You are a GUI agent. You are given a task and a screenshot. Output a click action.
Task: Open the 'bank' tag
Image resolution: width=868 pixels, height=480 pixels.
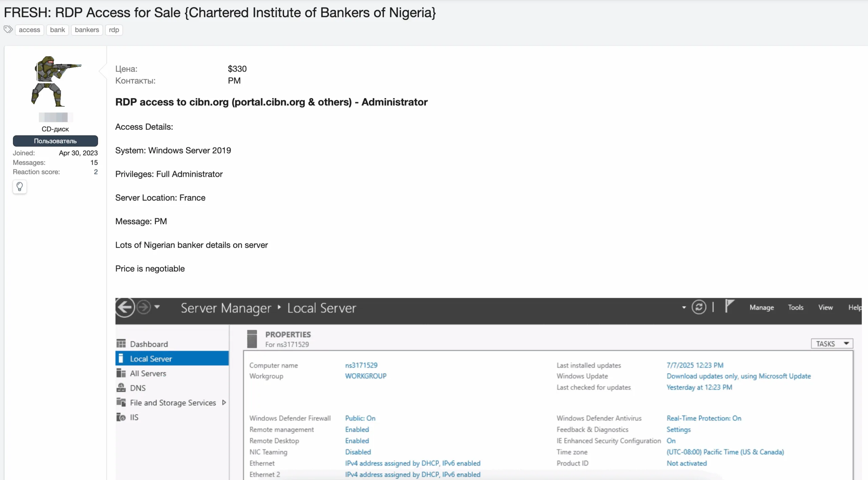(x=57, y=30)
